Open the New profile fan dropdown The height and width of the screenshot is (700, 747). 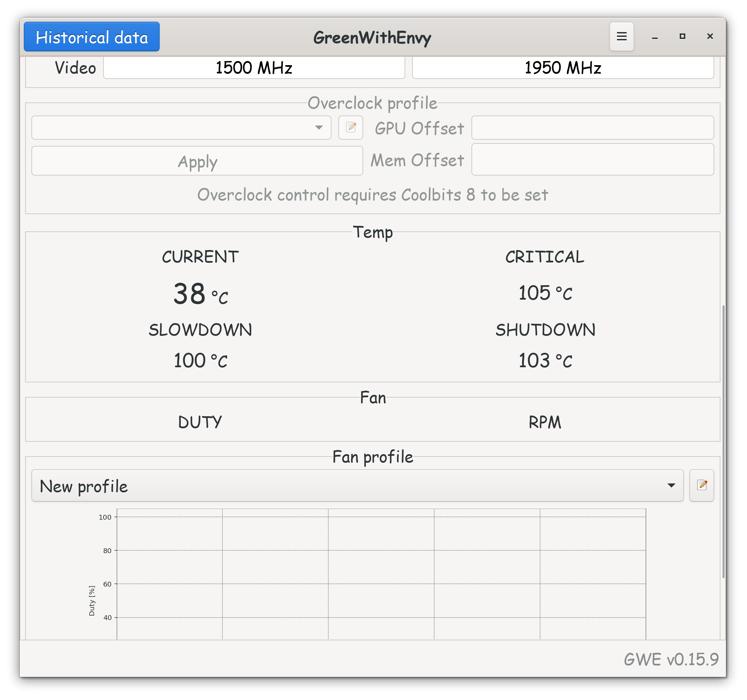tap(357, 486)
